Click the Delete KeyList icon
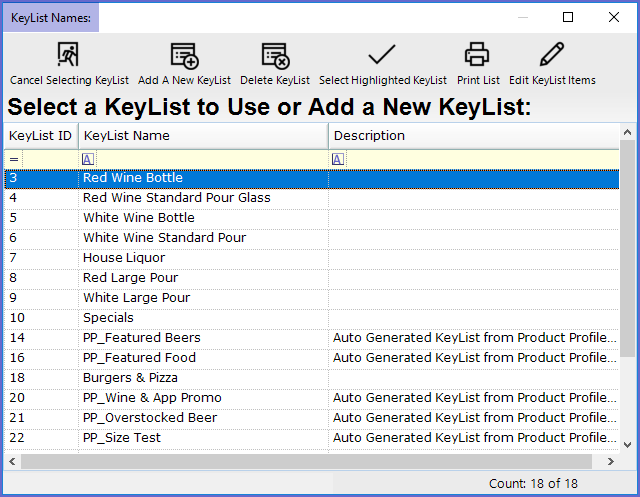 pyautogui.click(x=275, y=55)
